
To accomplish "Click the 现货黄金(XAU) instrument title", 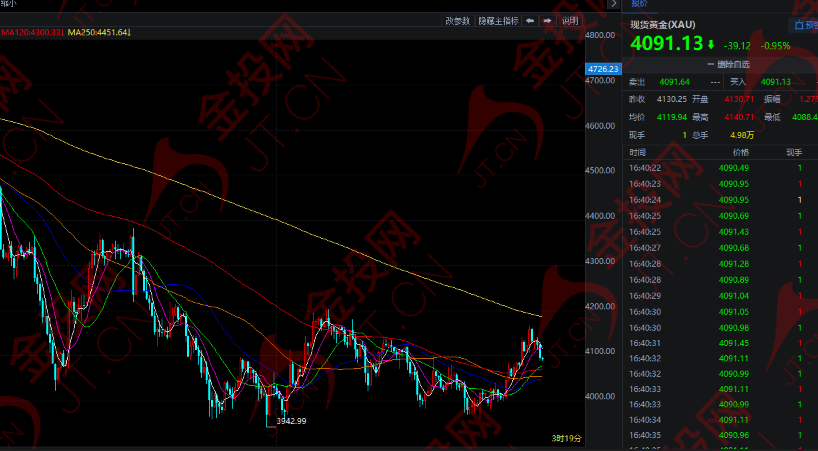I will tap(663, 25).
